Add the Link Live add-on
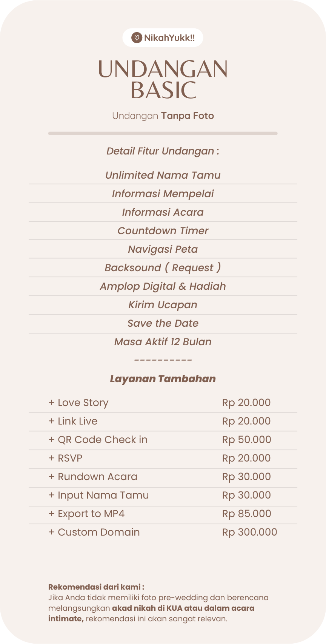Viewport: 326px width, 644px height. tap(163, 422)
